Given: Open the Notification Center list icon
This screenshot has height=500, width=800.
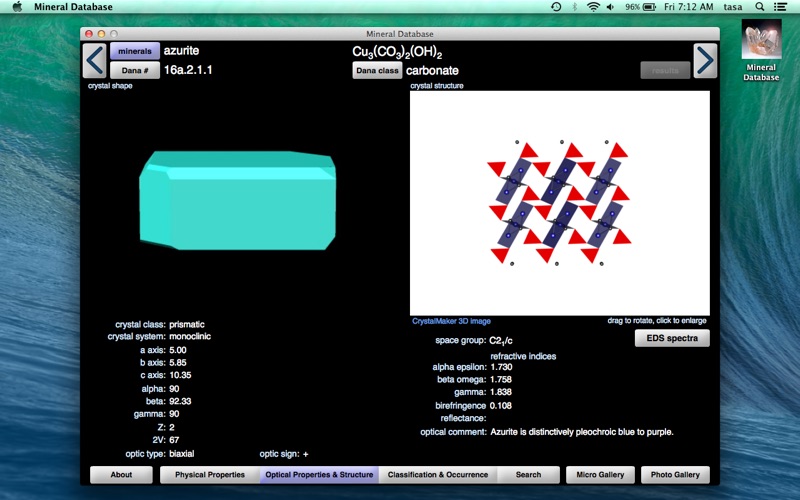Looking at the screenshot, I should (x=780, y=7).
